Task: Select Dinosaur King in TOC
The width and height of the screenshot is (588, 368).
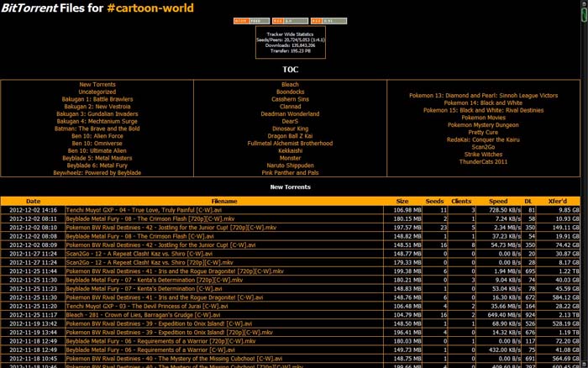Action: (x=291, y=129)
